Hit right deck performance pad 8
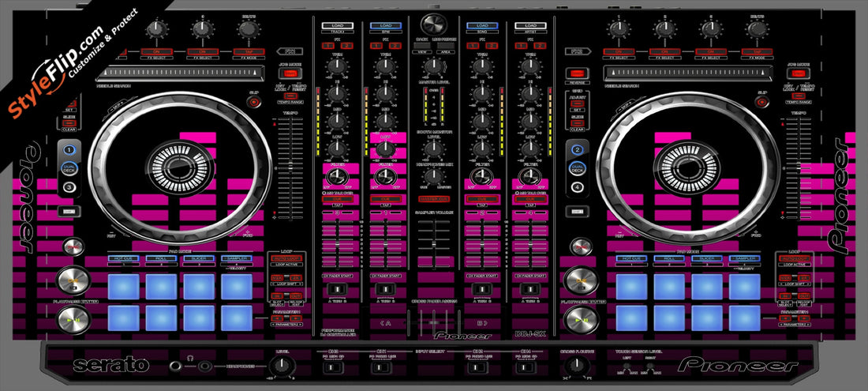 pyautogui.click(x=745, y=318)
